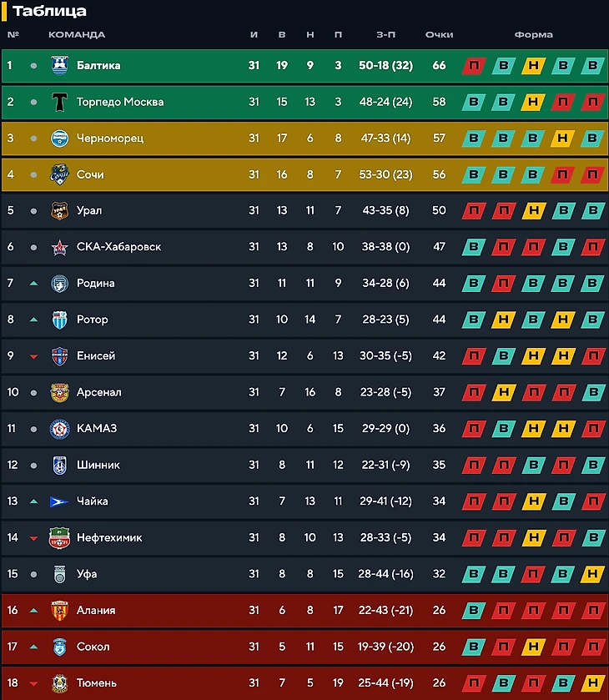609x700 pixels.
Task: Click the up arrow beside Родина
Action: (x=33, y=284)
